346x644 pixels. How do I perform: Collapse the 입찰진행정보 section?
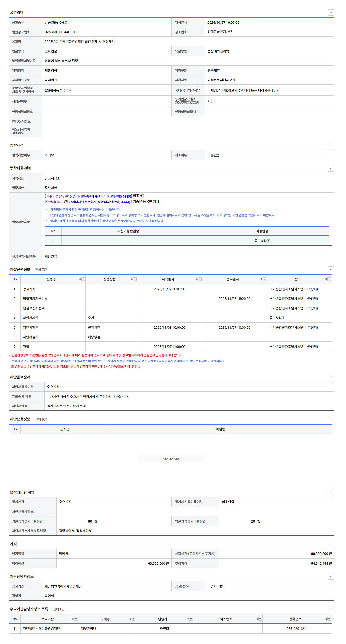[331, 270]
